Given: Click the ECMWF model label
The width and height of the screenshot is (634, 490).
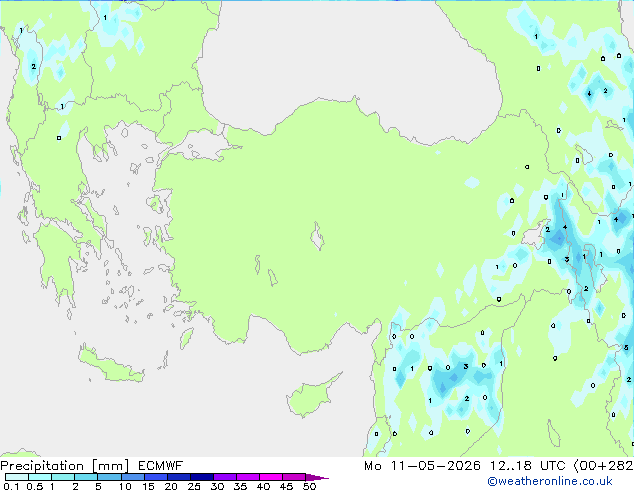Looking at the screenshot, I should pos(161,466).
